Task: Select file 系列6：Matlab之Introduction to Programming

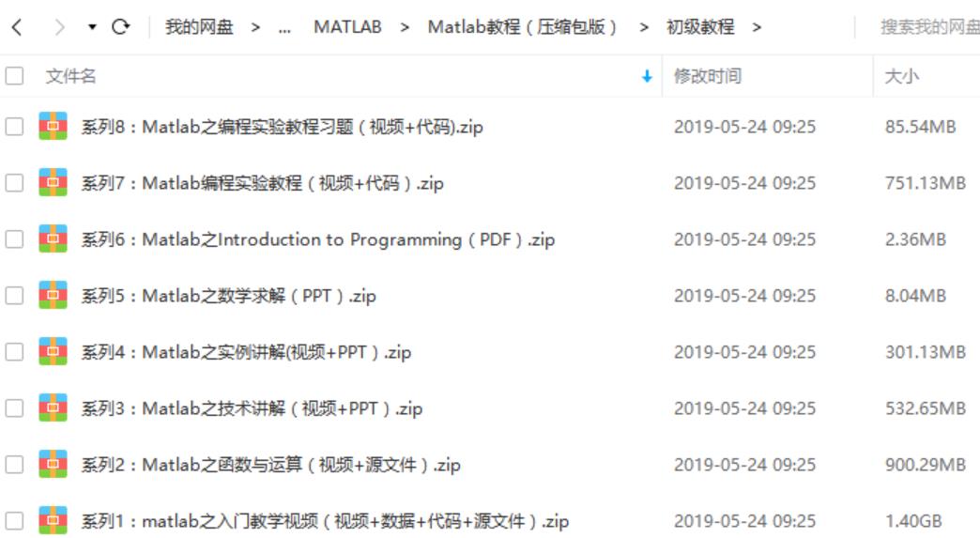Action: 318,239
